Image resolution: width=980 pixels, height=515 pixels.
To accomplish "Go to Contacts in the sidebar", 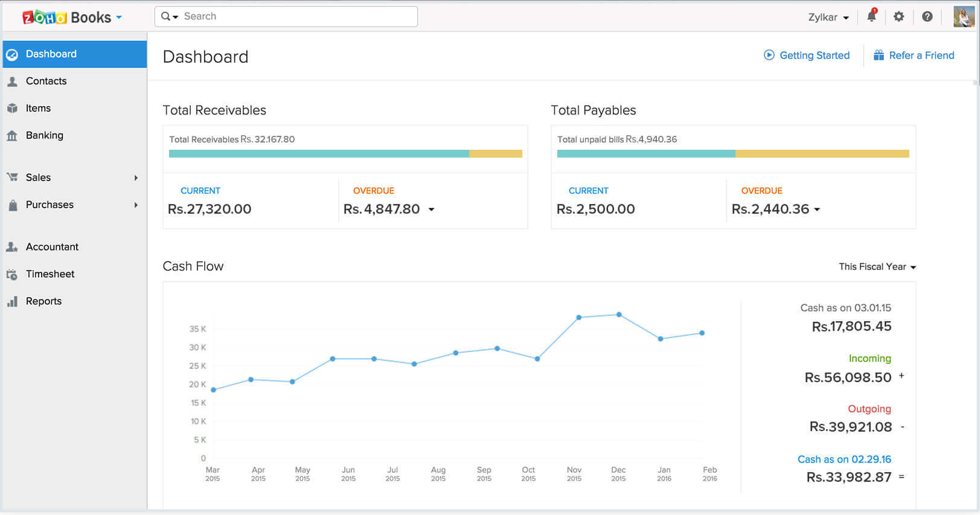I will coord(46,81).
